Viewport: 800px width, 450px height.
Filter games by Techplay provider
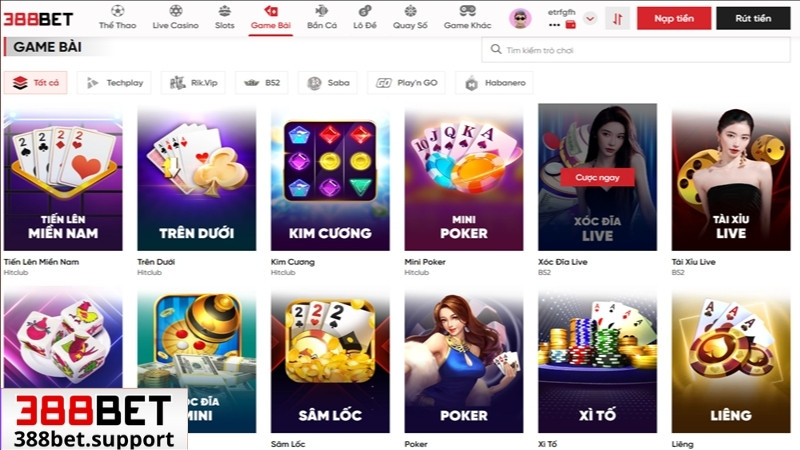coord(114,83)
